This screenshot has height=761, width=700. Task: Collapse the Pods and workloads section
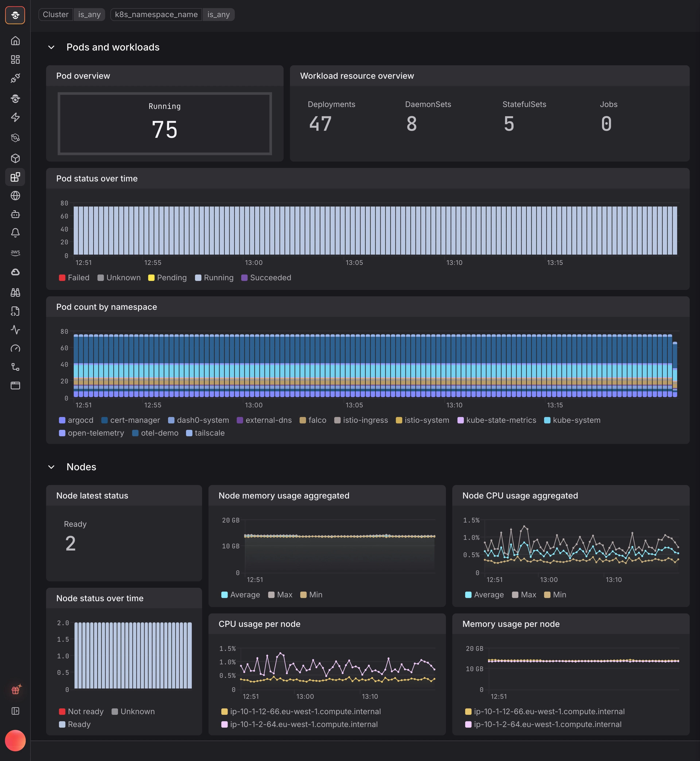click(51, 47)
